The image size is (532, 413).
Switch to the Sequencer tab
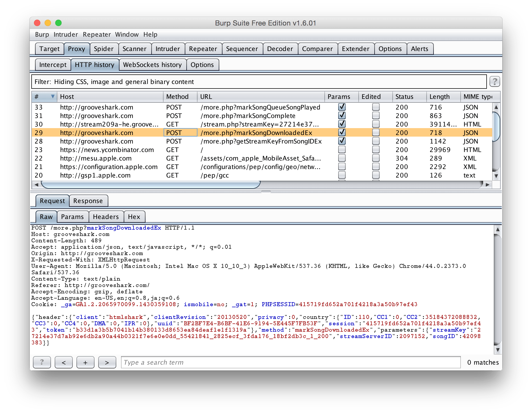click(242, 49)
